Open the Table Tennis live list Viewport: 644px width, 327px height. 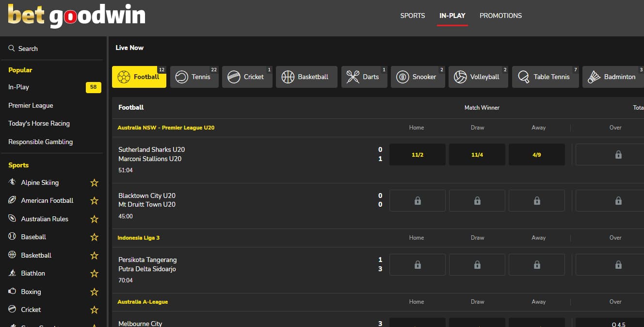point(545,77)
